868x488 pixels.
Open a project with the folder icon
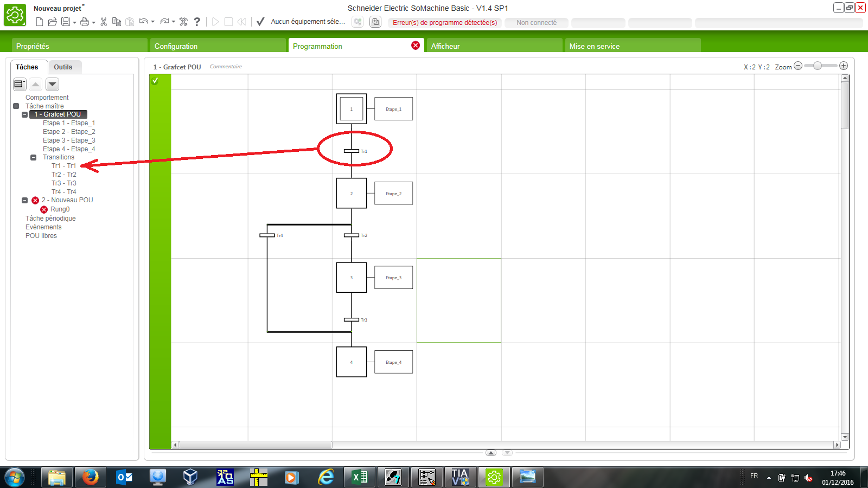coord(52,22)
